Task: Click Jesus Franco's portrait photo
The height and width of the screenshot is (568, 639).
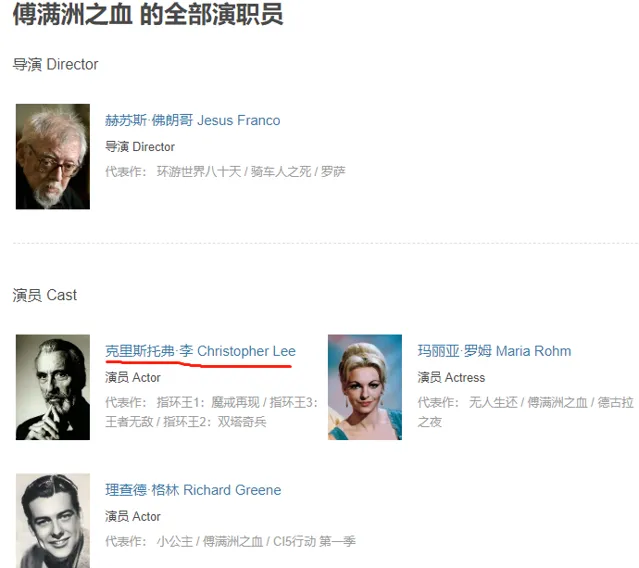Action: point(53,156)
